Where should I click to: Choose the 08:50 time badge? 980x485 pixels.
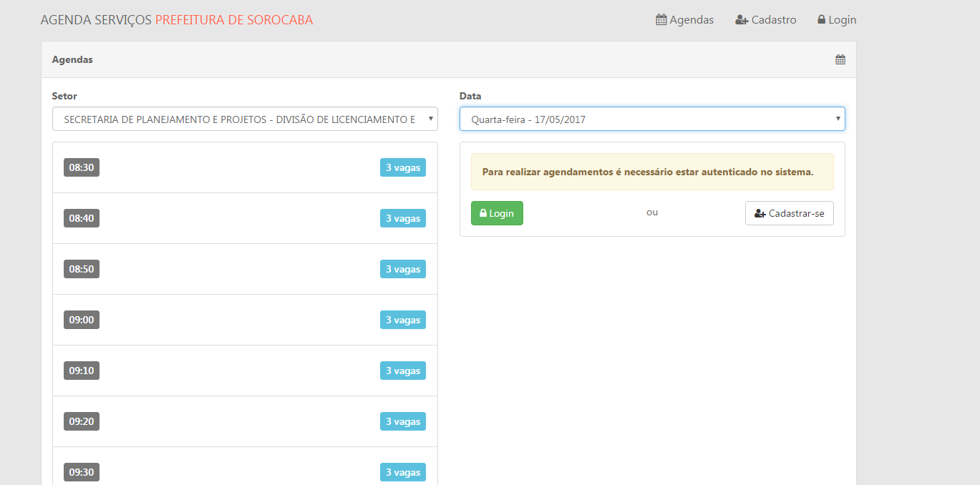(x=82, y=269)
